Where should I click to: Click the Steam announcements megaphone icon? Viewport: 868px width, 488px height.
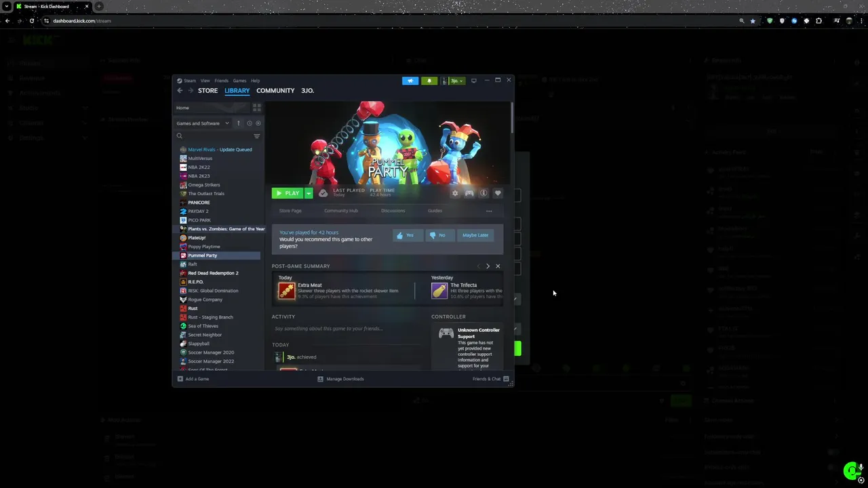(x=410, y=81)
